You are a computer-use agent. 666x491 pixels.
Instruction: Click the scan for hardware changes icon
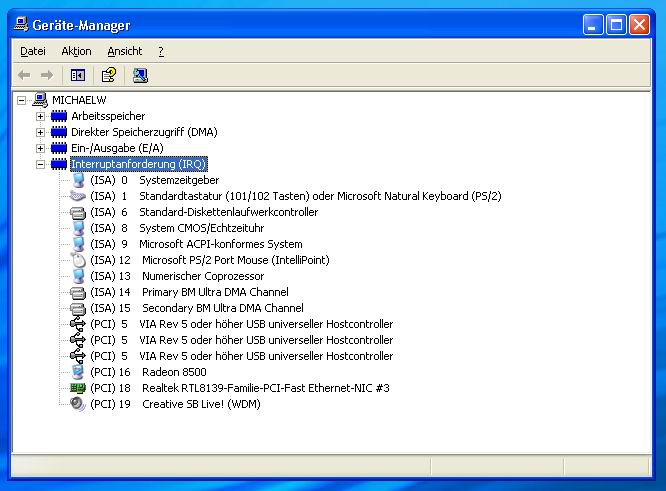click(140, 76)
